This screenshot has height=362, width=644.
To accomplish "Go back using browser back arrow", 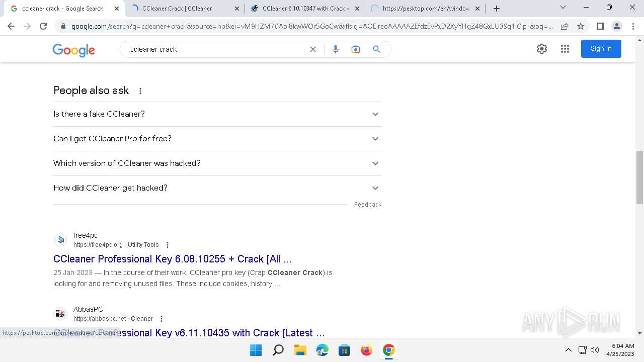I will pyautogui.click(x=11, y=26).
